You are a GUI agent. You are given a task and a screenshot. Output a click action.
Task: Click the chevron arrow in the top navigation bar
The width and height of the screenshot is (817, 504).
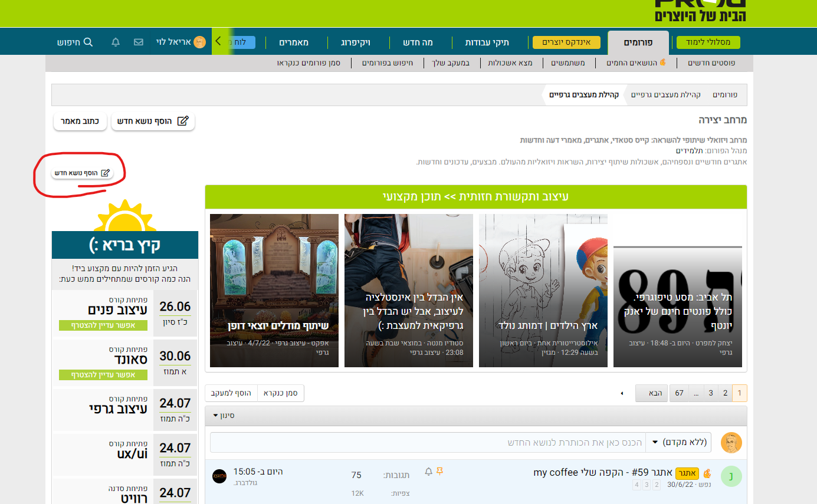click(x=218, y=41)
